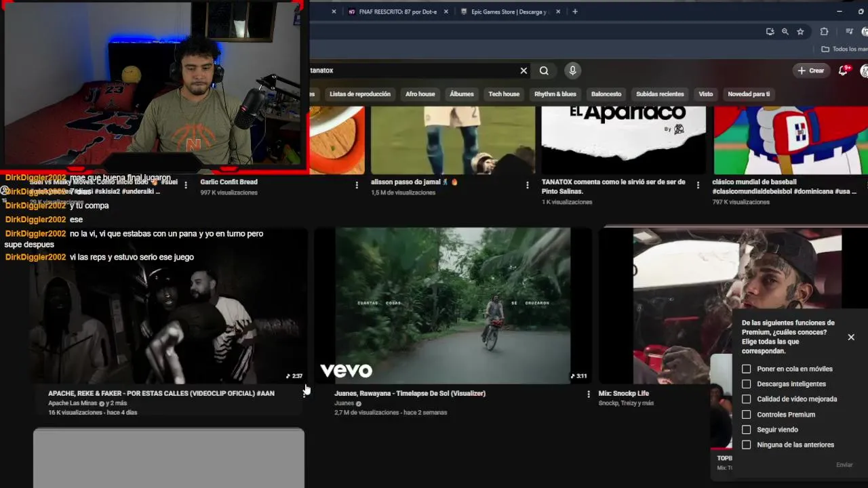The image size is (868, 488).
Task: Check 'Descargas inteligentes' option
Action: (x=746, y=384)
